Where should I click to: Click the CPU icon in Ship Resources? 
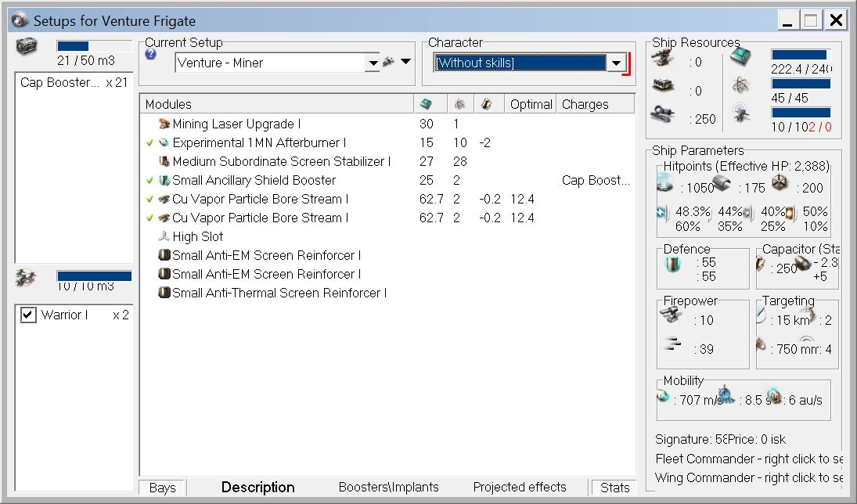click(740, 56)
